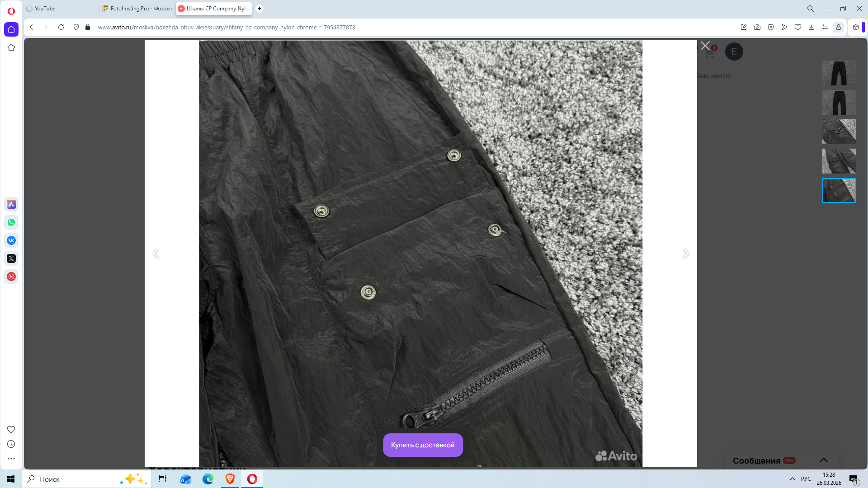Open VK messenger sidebar icon
The height and width of the screenshot is (488, 868).
tap(11, 240)
